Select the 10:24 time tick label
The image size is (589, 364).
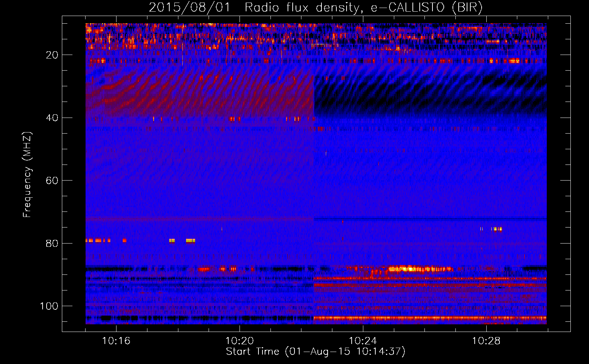363,341
